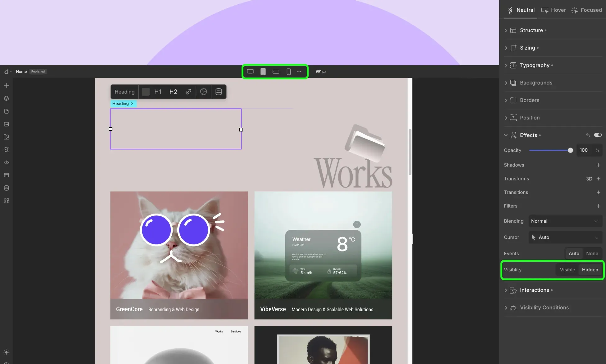The height and width of the screenshot is (364, 606).
Task: Select the tablet breakpoint icon
Action: [263, 72]
